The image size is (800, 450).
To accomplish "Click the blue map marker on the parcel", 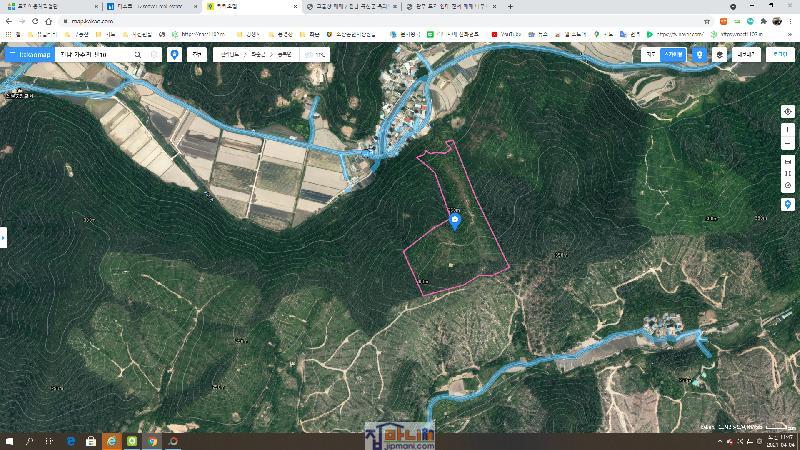I will pyautogui.click(x=456, y=222).
